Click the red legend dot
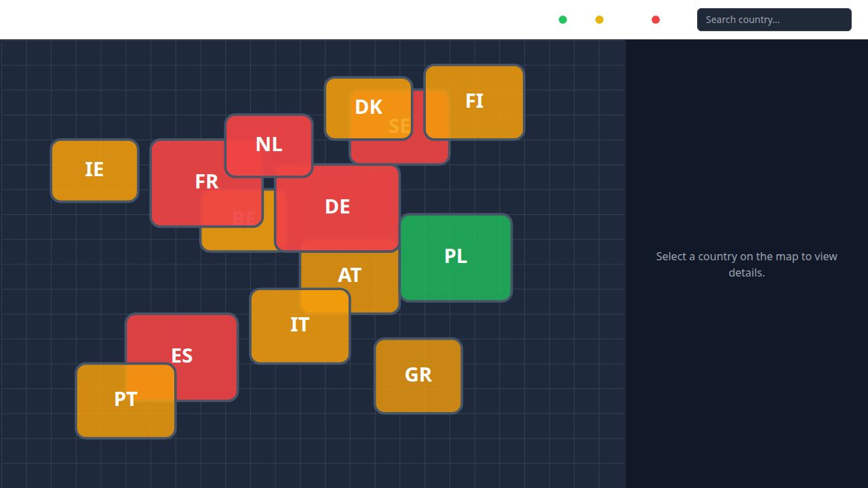Viewport: 868px width, 488px height. 656,20
